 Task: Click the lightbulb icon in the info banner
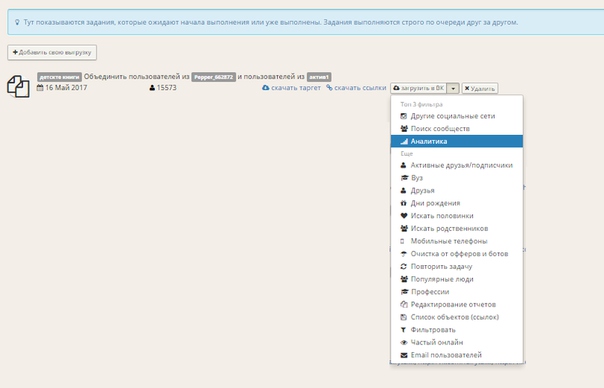17,22
